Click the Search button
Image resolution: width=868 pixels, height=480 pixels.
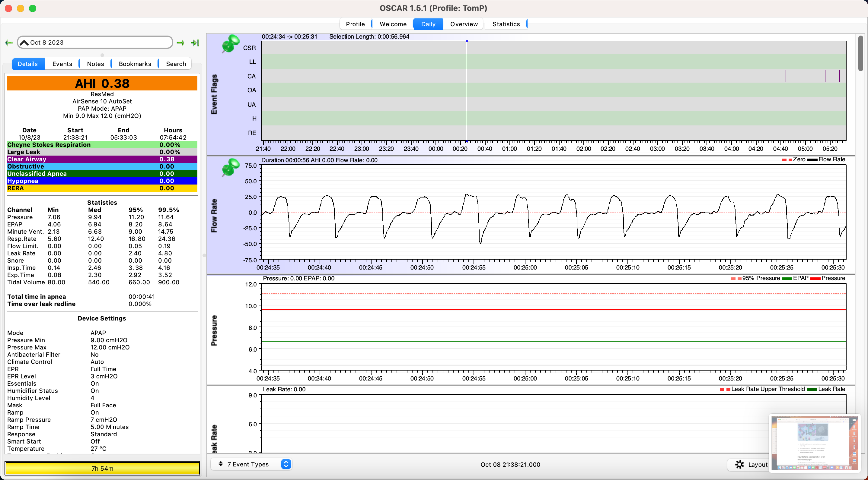pyautogui.click(x=176, y=63)
